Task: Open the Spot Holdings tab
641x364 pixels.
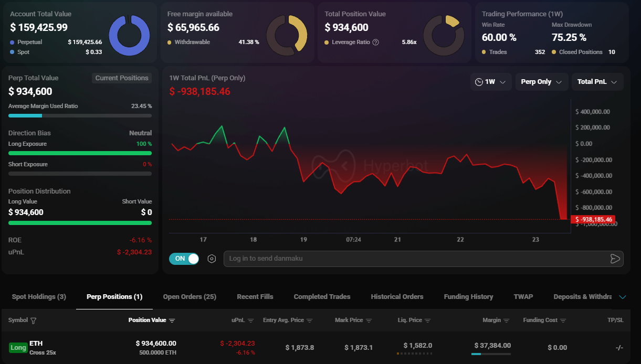Action: coord(39,297)
